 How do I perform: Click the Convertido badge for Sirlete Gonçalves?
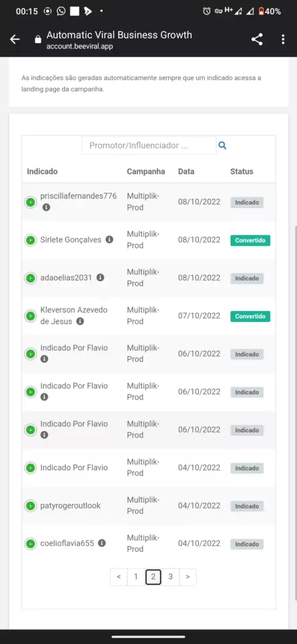(x=250, y=240)
